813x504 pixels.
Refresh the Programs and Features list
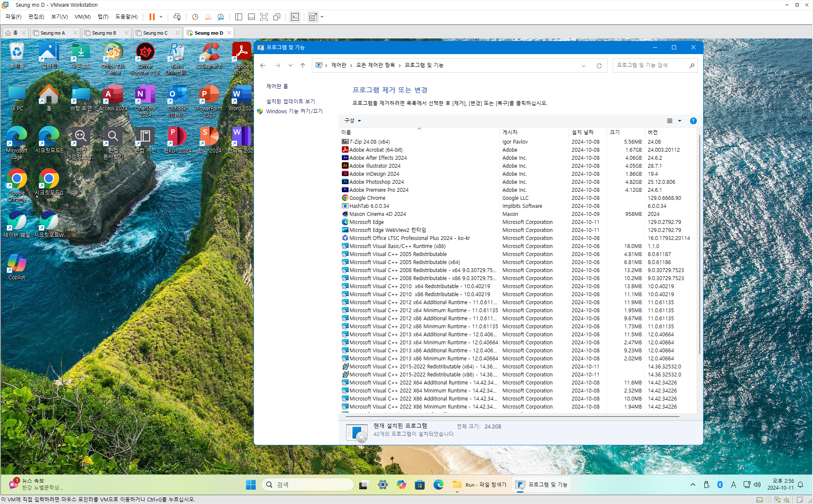[599, 65]
